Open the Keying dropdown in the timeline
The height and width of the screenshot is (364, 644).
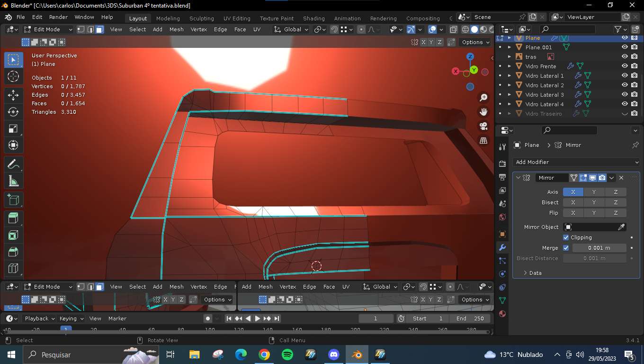click(x=71, y=318)
